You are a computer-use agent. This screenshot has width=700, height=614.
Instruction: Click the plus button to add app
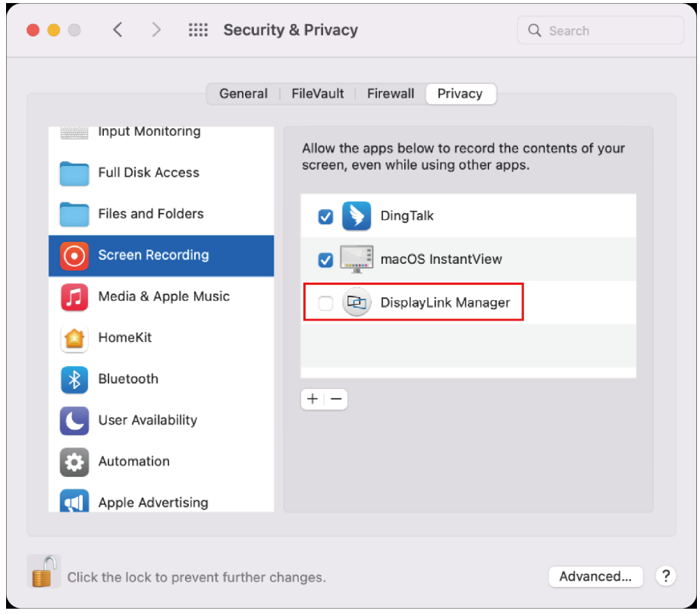point(312,399)
